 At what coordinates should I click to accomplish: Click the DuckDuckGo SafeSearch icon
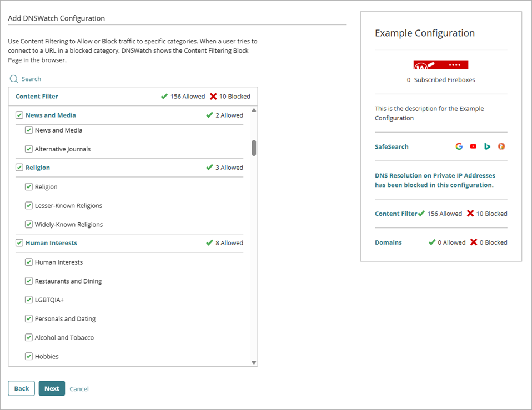coord(501,146)
